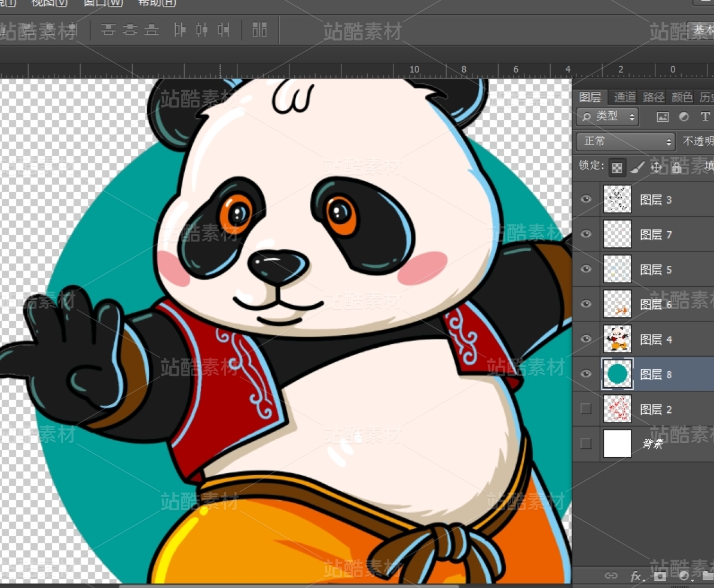Align top edges icon in options bar
This screenshot has width=714, height=588.
[108, 30]
